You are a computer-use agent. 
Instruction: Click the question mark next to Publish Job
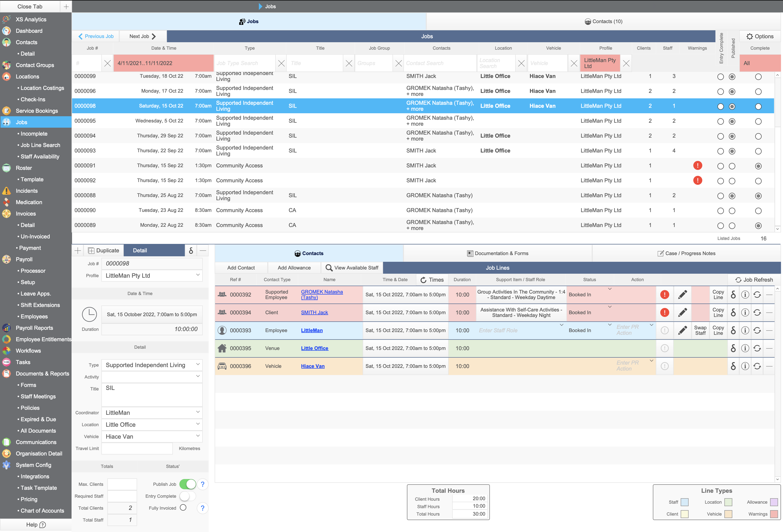(202, 484)
